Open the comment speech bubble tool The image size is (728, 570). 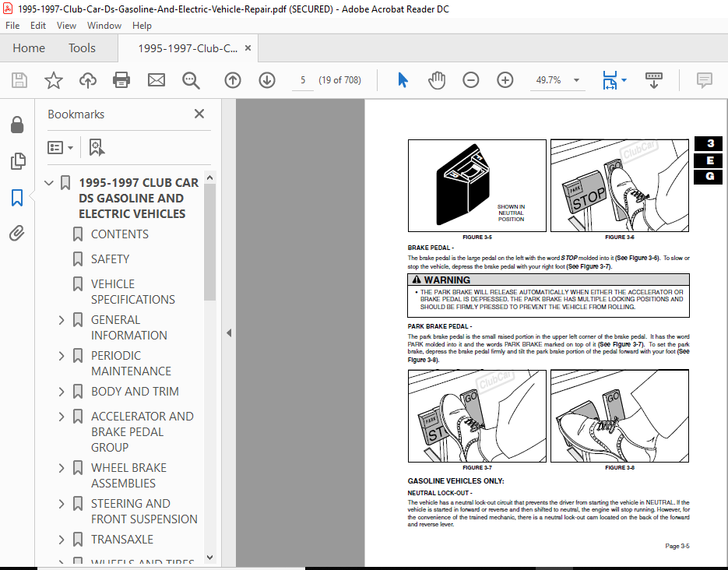click(705, 80)
